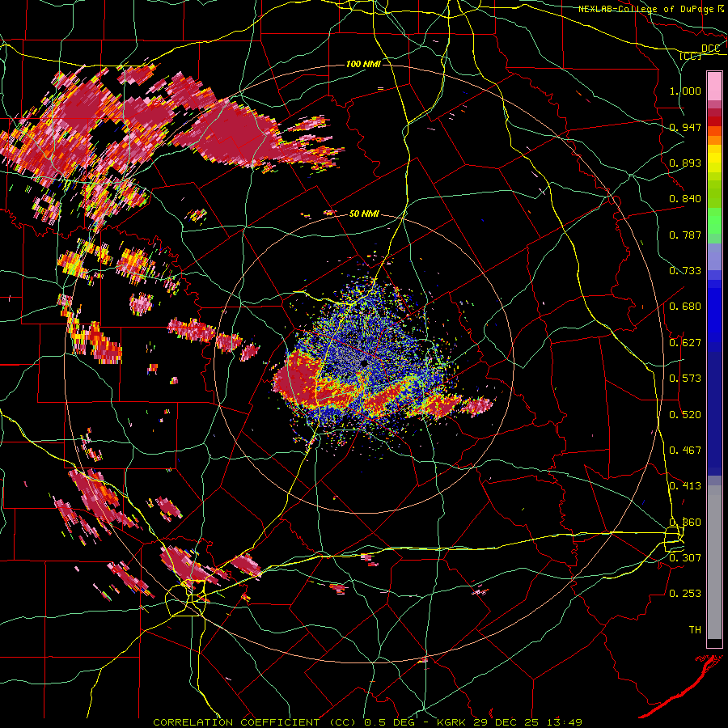Click the TH threshold label
728x728 pixels.
click(x=695, y=630)
